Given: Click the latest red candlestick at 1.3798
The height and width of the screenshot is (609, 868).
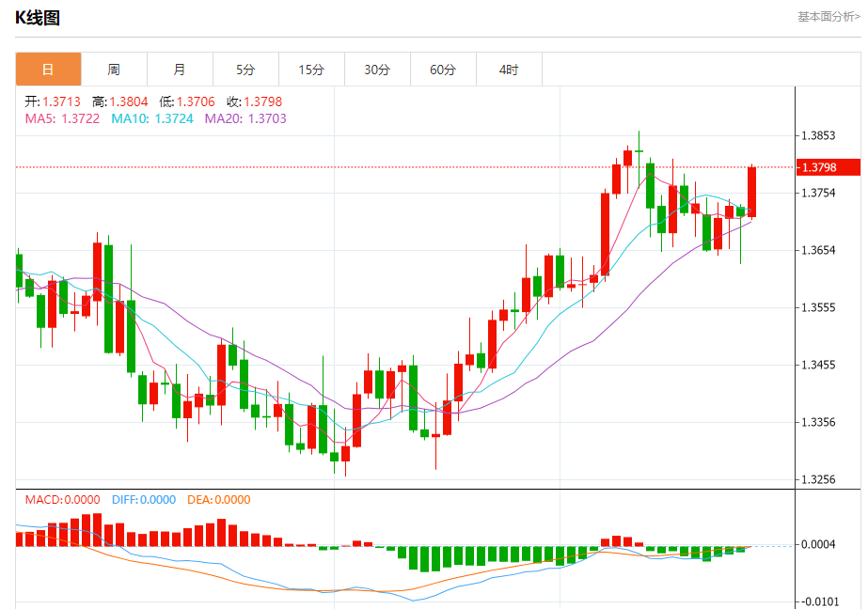Looking at the screenshot, I should 751,192.
